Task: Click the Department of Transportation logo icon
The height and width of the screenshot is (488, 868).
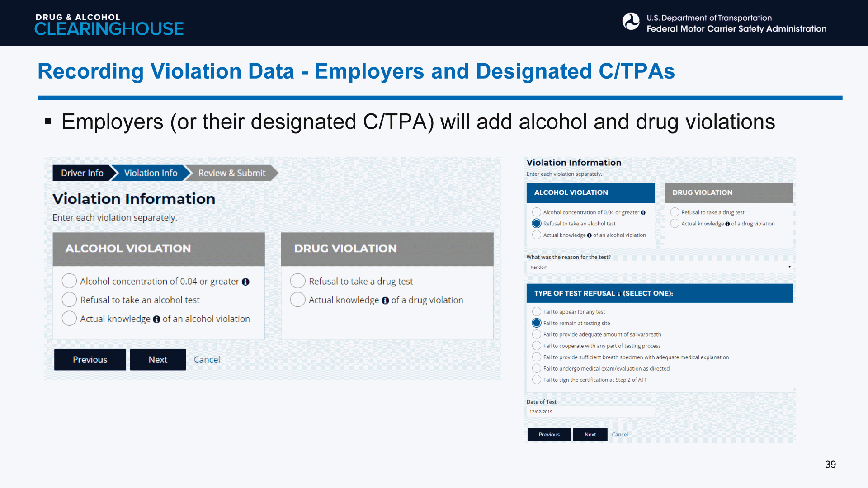Action: 631,22
